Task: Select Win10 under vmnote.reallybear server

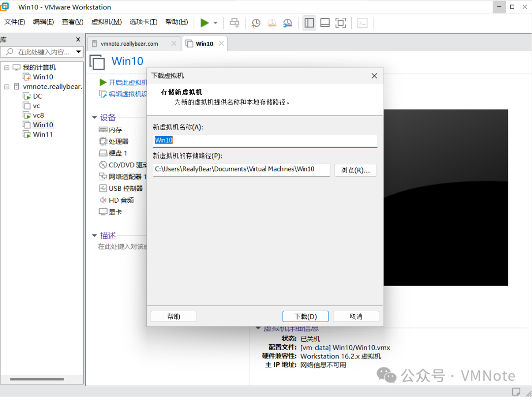Action: click(x=43, y=125)
